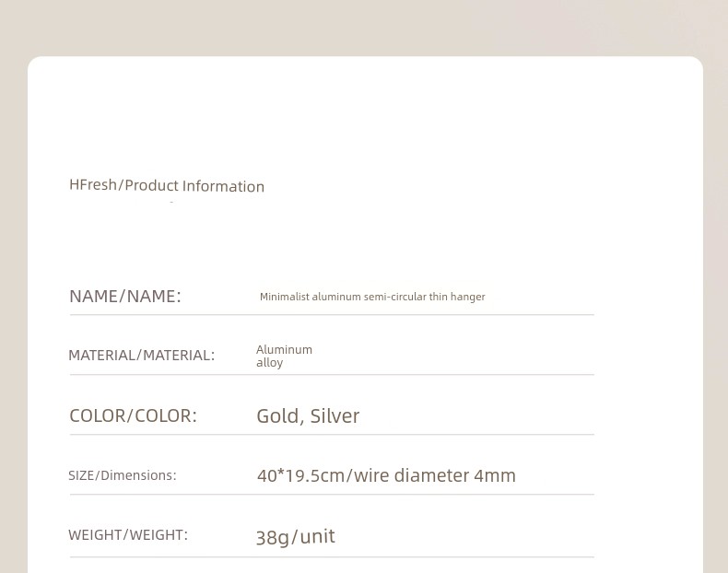Click the divider line under the name row

tap(332, 314)
